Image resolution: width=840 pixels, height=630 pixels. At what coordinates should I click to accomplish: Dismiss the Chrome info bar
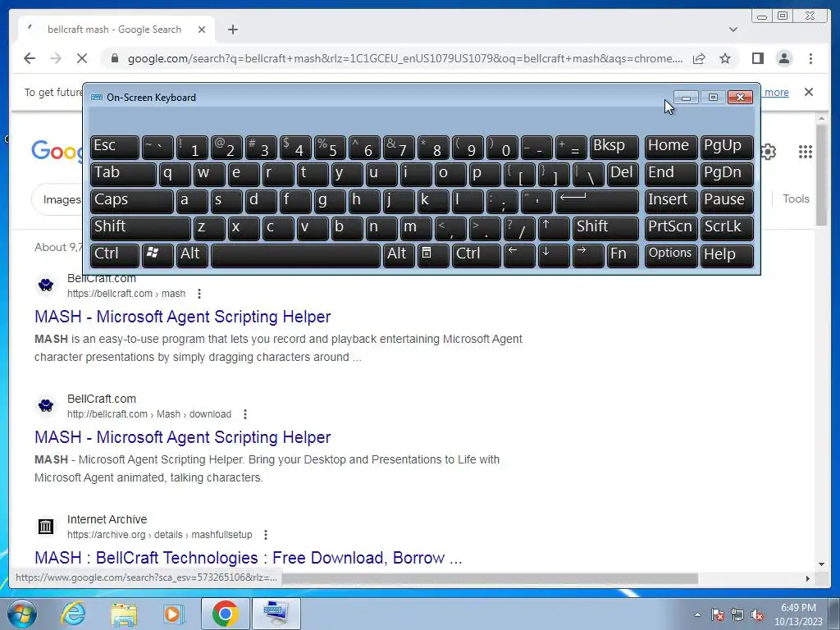pyautogui.click(x=809, y=92)
